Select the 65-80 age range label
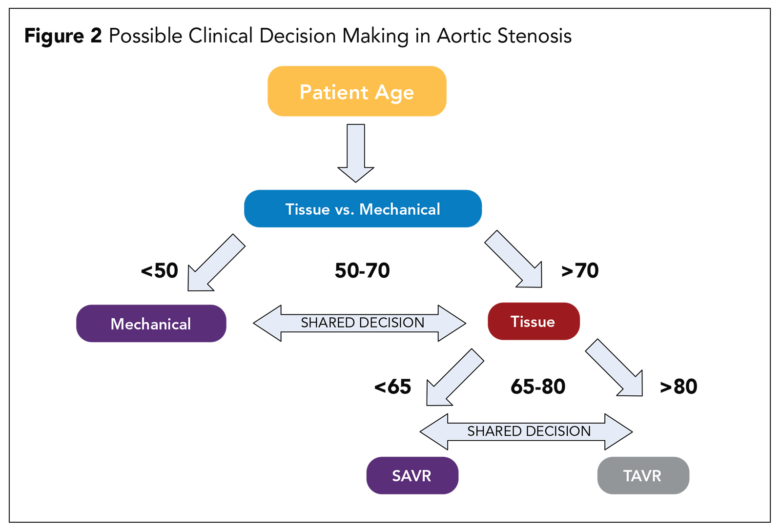The height and width of the screenshot is (532, 781). tap(538, 387)
